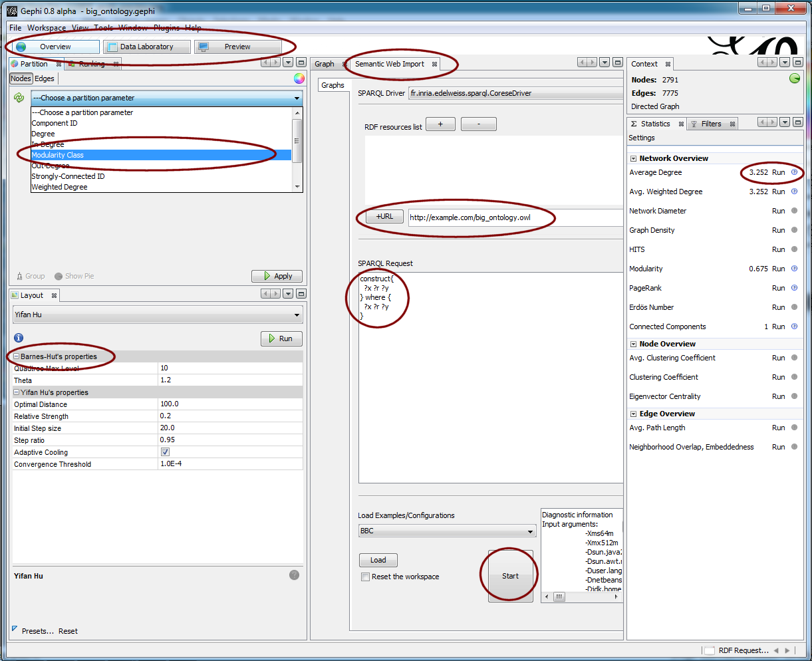The width and height of the screenshot is (812, 661).
Task: Switch to the Data Laboratory perspective
Action: point(146,47)
